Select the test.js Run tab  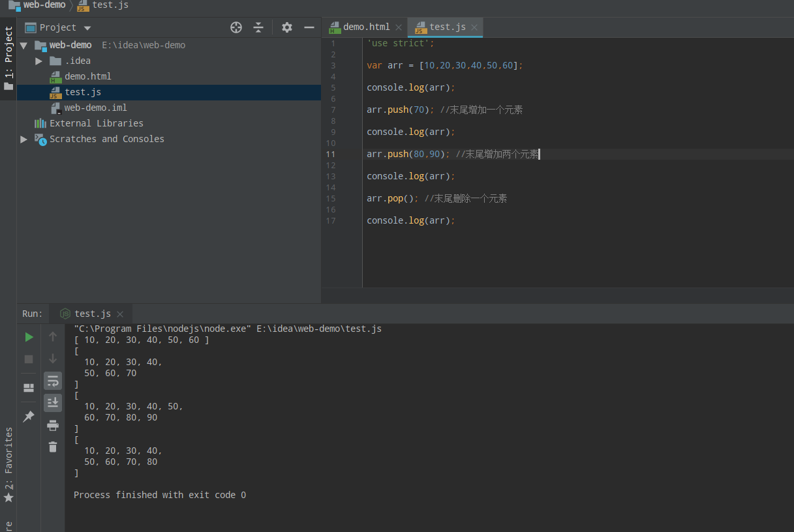click(x=92, y=314)
